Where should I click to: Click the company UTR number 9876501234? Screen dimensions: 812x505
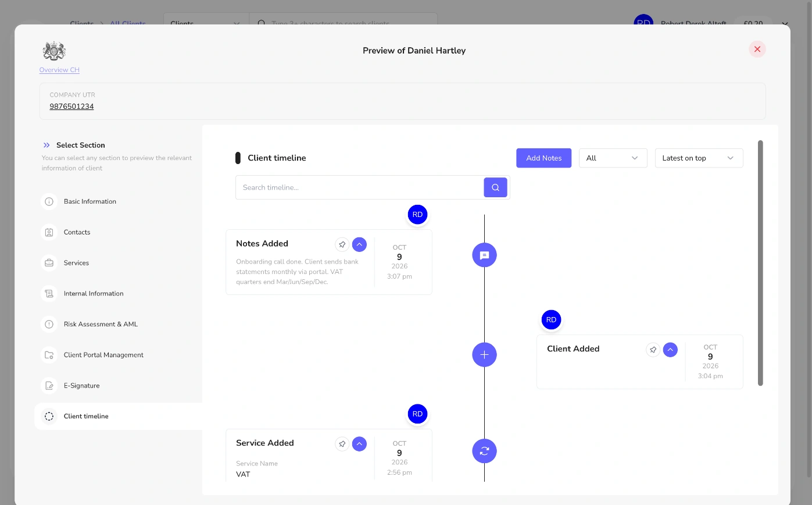coord(71,106)
